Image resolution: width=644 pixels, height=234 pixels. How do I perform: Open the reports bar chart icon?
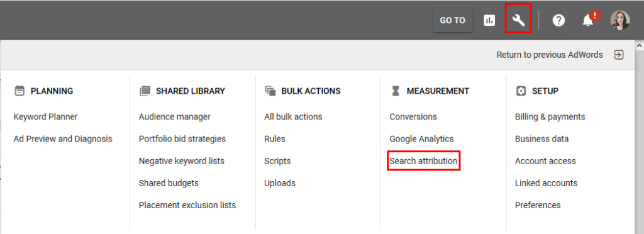pyautogui.click(x=489, y=20)
